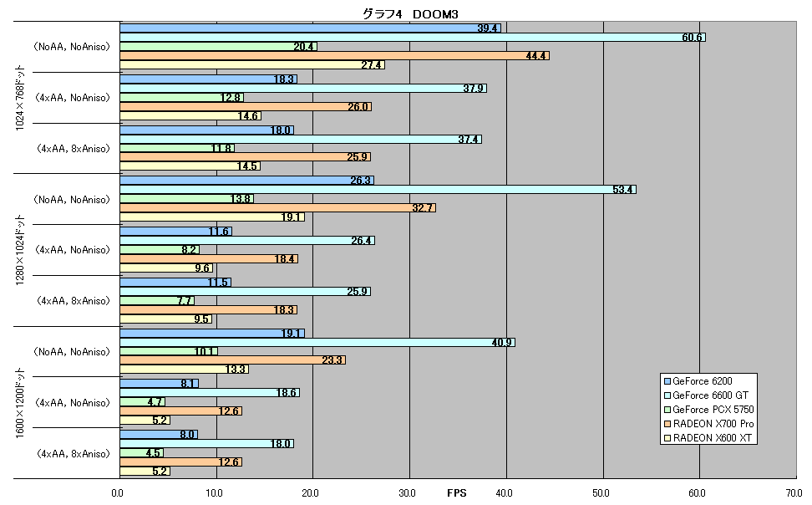Click the 53.4 bar at 1280×1024
The height and width of the screenshot is (505, 812).
(x=378, y=190)
